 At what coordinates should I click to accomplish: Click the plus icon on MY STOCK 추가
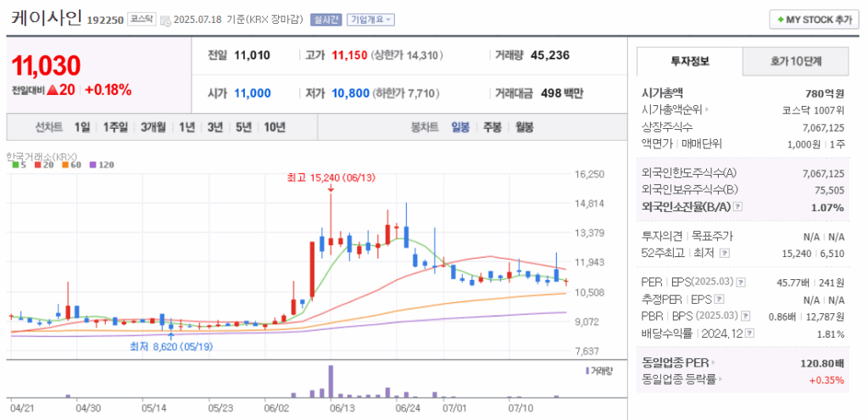point(781,20)
